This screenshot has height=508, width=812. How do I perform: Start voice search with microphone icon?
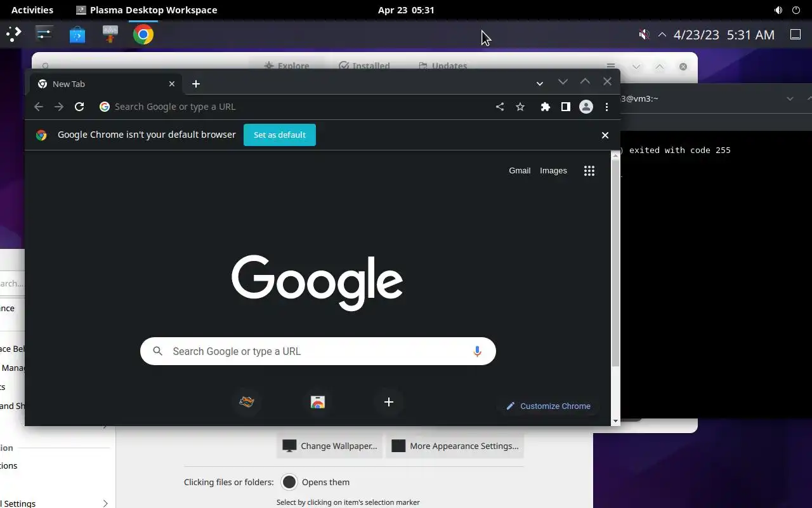tap(477, 351)
